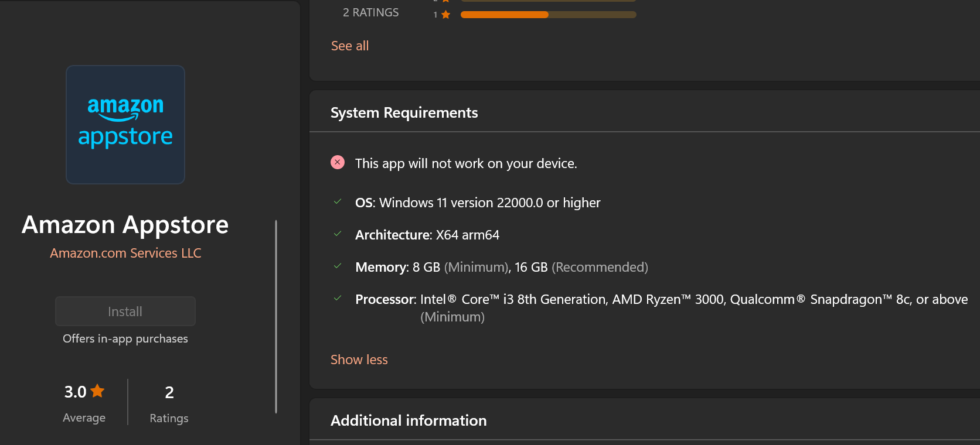Click the checkmark next to Processor requirement
The height and width of the screenshot is (445, 980).
click(338, 298)
